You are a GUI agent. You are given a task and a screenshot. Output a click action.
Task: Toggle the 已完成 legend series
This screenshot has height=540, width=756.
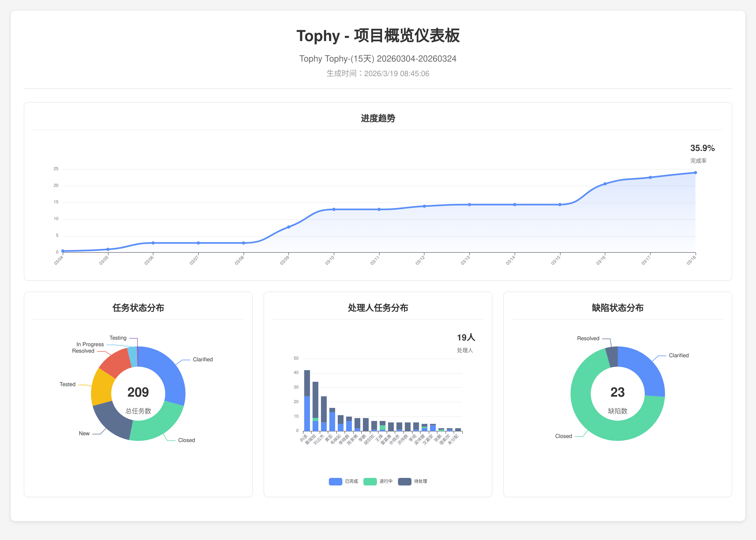click(335, 481)
